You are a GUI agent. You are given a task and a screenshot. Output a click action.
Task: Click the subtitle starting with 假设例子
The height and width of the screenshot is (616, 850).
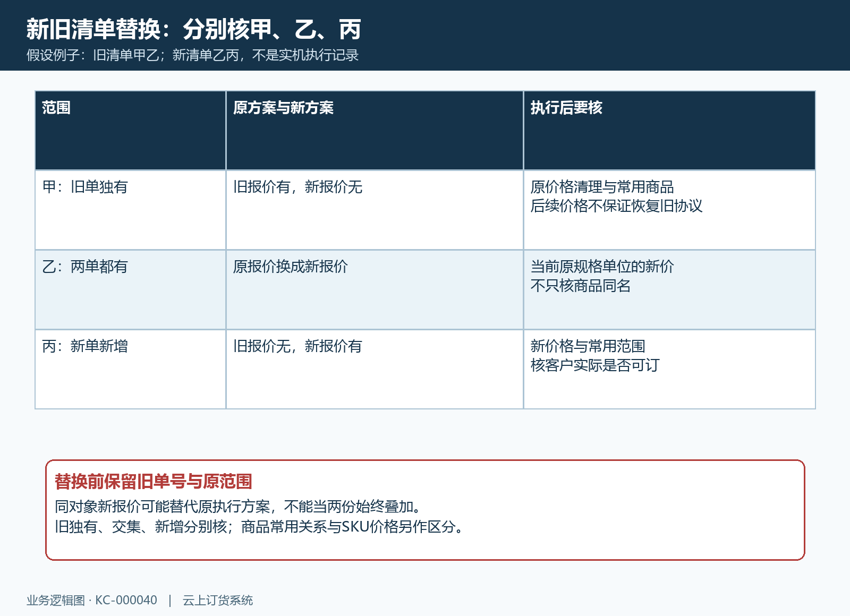click(193, 55)
